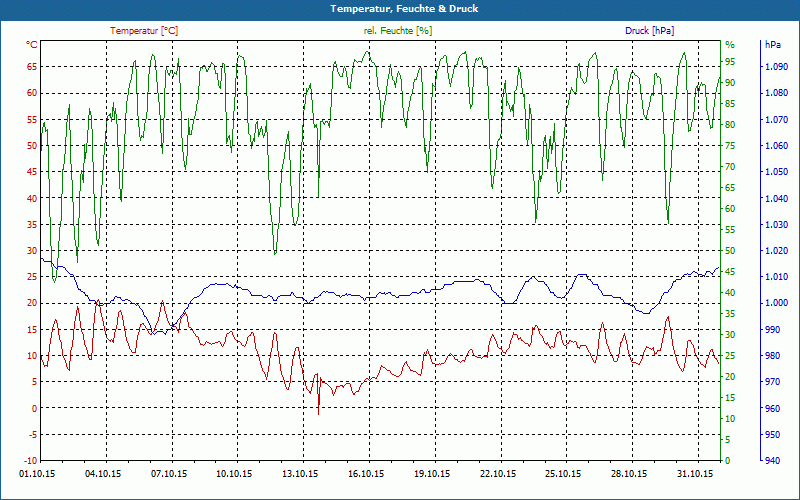Click red temperature axis value -10

point(31,461)
